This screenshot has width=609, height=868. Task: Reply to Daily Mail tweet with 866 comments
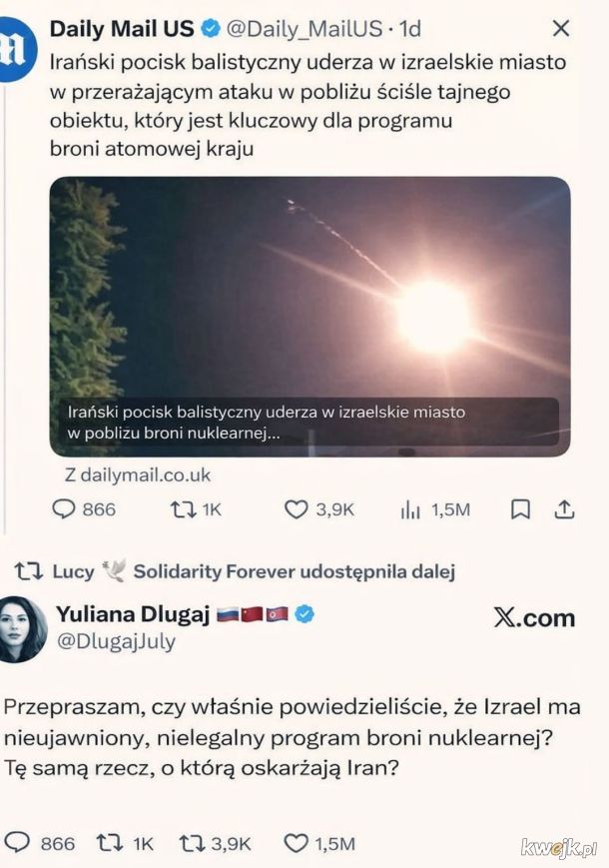[x=84, y=509]
